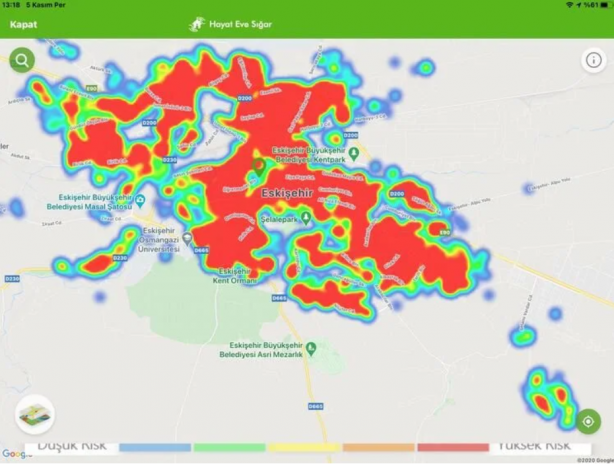Tap the Masal Şatosu camera marker

pos(140,201)
